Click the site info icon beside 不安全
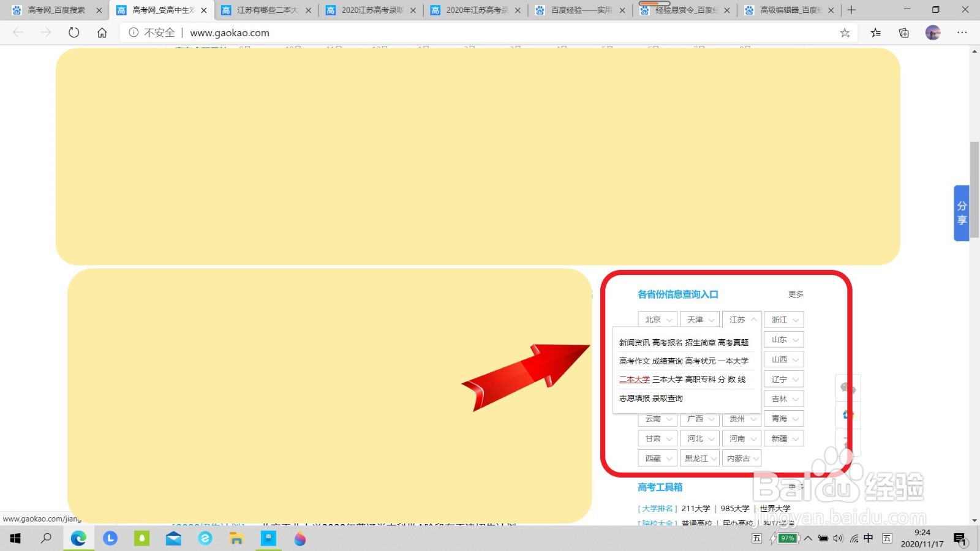 pos(134,32)
